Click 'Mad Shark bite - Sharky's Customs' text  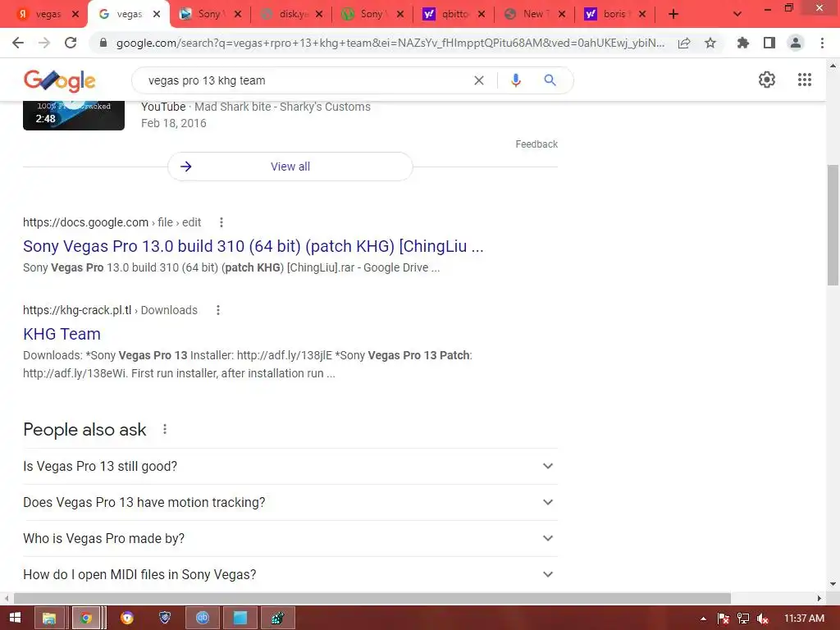click(282, 107)
